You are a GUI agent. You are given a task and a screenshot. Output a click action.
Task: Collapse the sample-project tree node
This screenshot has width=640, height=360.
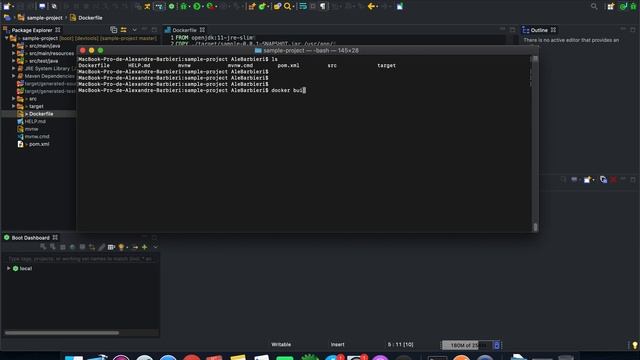tap(7, 38)
